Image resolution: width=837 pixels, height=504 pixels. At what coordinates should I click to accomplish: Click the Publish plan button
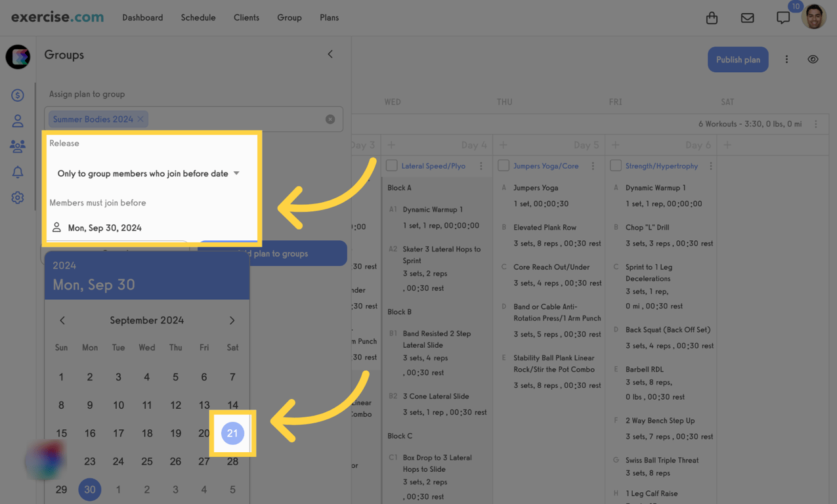(738, 59)
